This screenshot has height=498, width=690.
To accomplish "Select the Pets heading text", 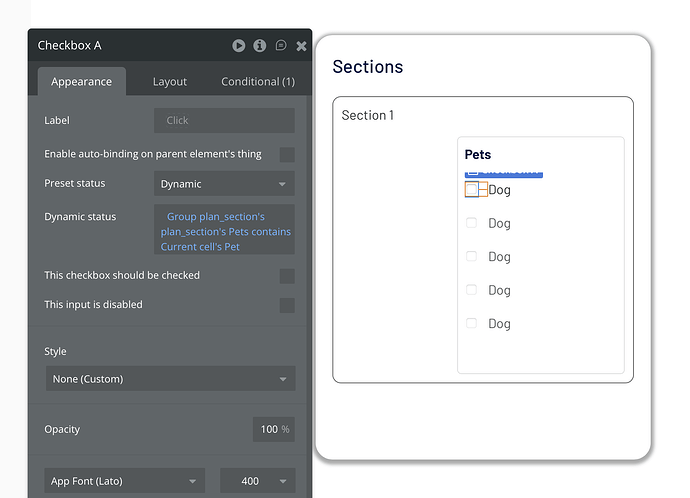I will tap(478, 154).
